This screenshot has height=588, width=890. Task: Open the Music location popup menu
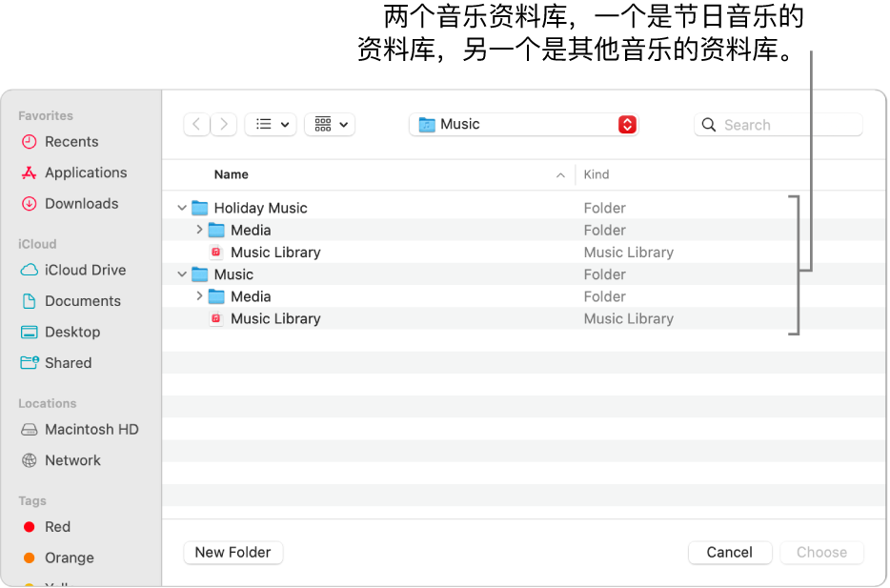tap(523, 124)
